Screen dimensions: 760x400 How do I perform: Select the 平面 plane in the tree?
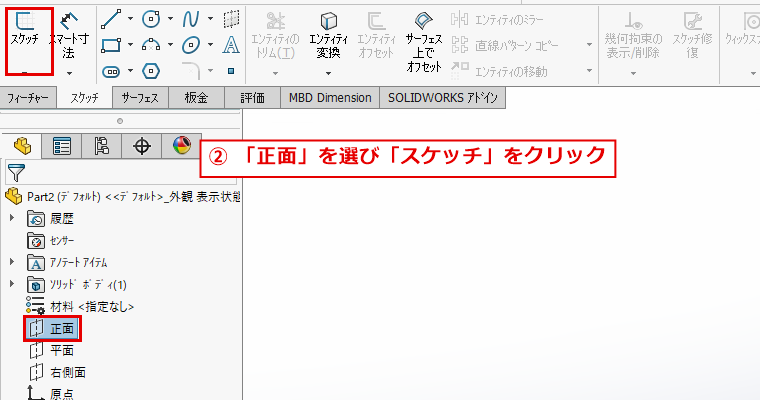coord(51,350)
